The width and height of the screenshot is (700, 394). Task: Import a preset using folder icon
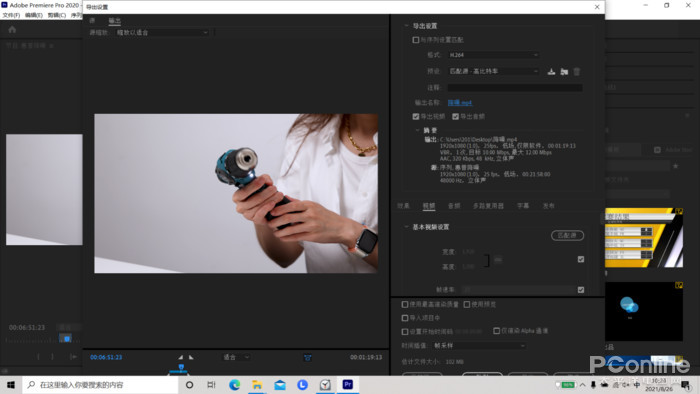[x=564, y=71]
